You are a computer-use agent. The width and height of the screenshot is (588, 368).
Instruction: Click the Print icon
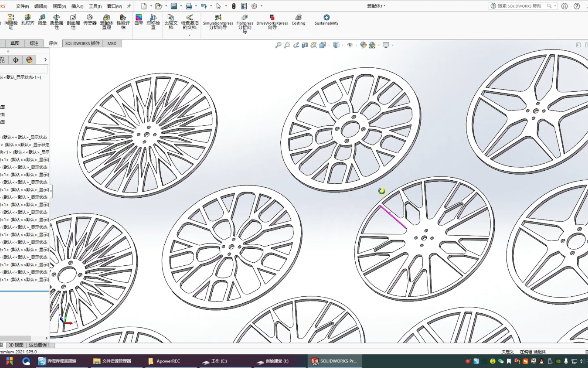(x=189, y=6)
